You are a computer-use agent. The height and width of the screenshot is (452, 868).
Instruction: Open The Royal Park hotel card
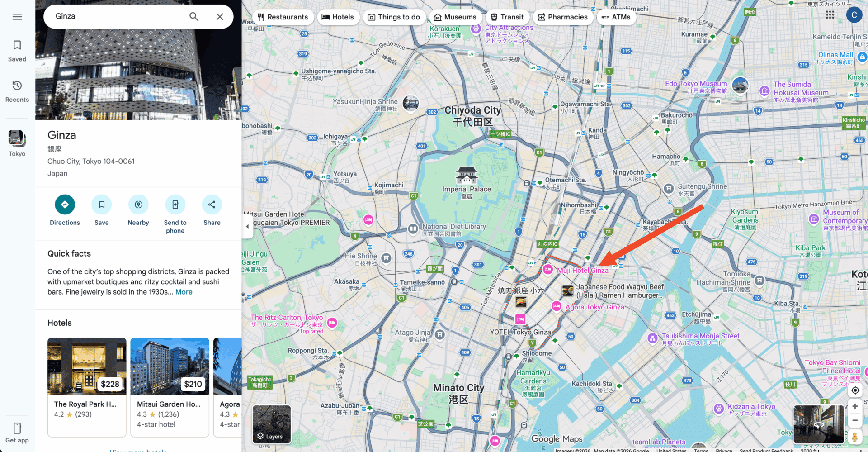point(87,386)
